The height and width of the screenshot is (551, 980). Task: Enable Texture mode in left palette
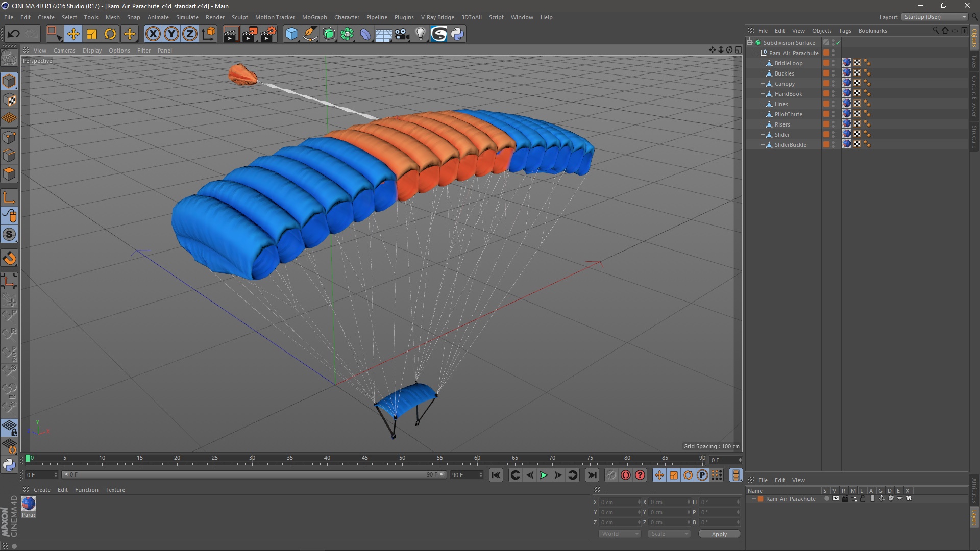(x=9, y=100)
